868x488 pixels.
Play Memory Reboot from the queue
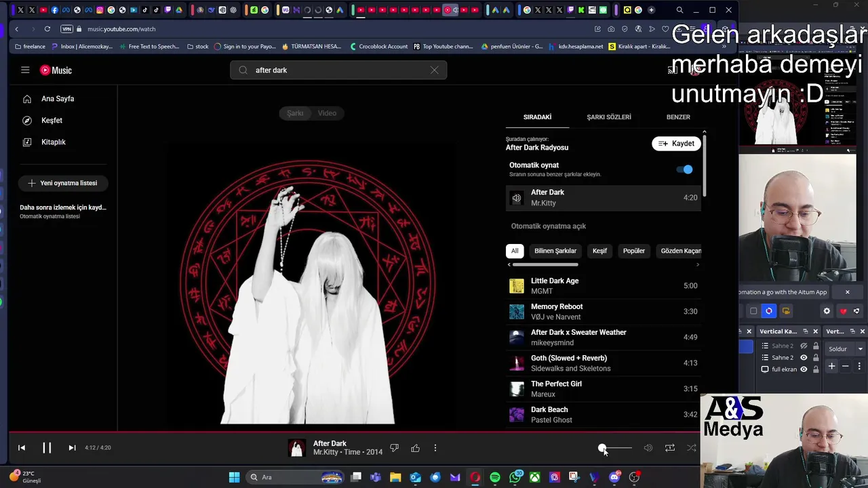tap(604, 312)
